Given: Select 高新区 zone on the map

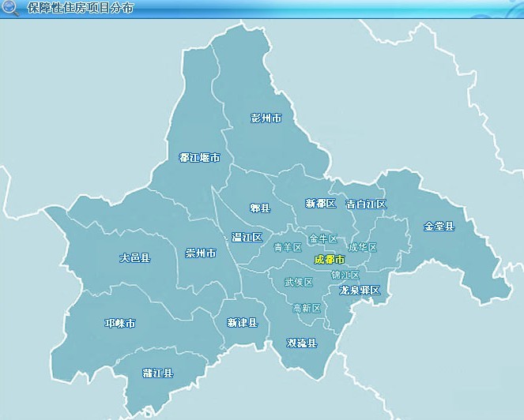Looking at the screenshot, I should click(x=307, y=309).
